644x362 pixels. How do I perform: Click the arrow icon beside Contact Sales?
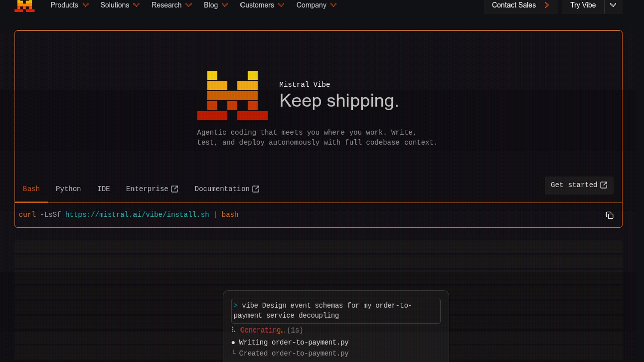tap(547, 5)
